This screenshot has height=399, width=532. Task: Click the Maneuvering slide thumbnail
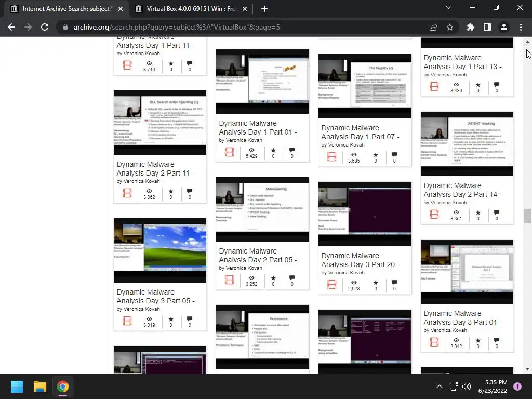coord(262,209)
